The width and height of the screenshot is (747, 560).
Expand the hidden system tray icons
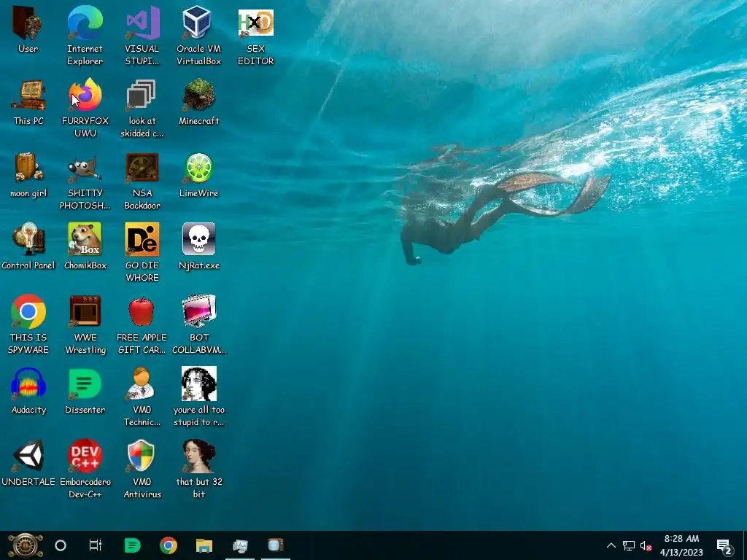pyautogui.click(x=611, y=545)
